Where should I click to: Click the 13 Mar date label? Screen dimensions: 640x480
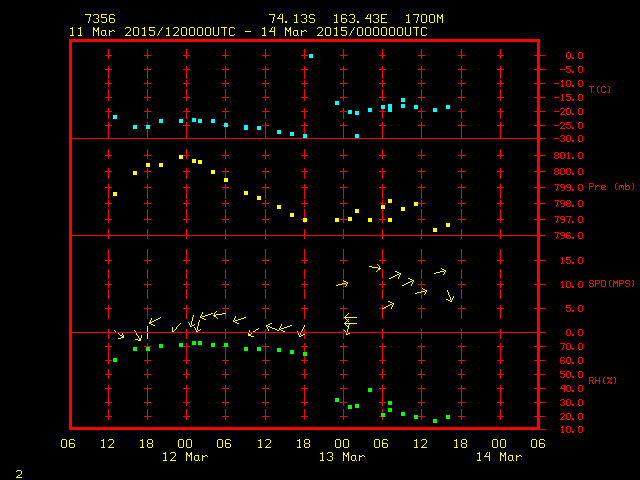(342, 457)
